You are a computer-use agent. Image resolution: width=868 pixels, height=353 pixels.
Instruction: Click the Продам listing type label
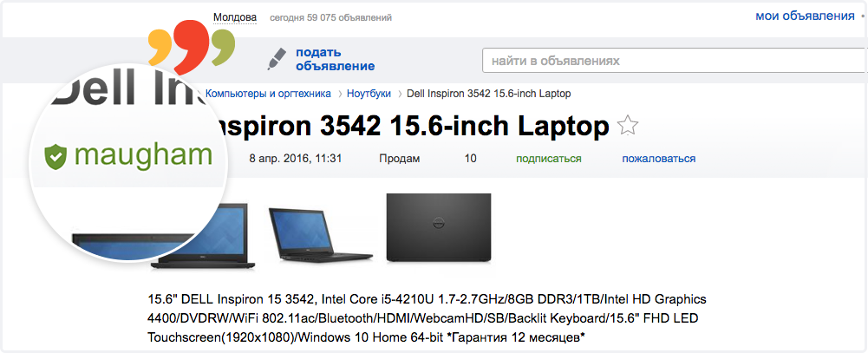tap(400, 159)
